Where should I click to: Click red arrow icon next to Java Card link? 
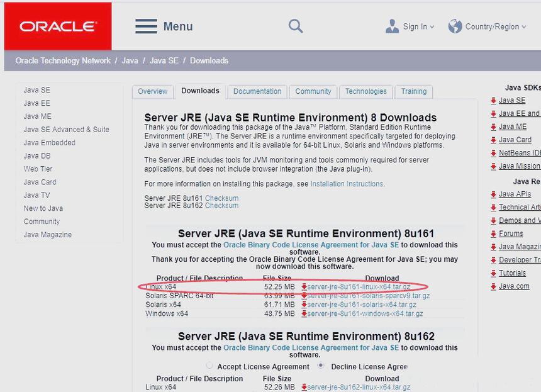click(493, 140)
